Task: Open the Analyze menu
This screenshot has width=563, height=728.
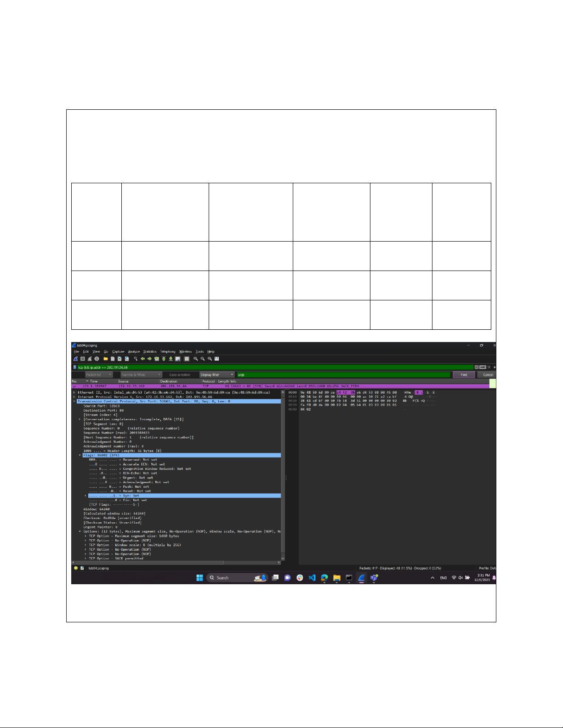Action: (x=134, y=352)
